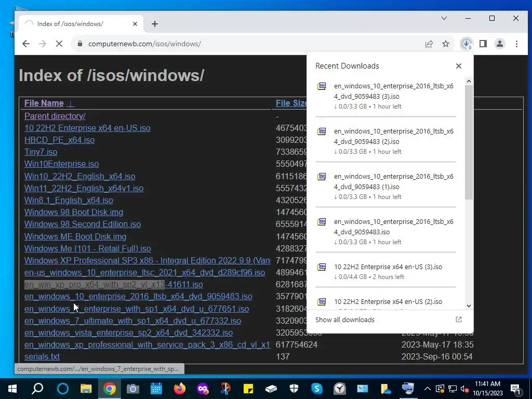This screenshot has height=399, width=532.
Task: Open Camera app in taskbar
Action: click(x=132, y=389)
